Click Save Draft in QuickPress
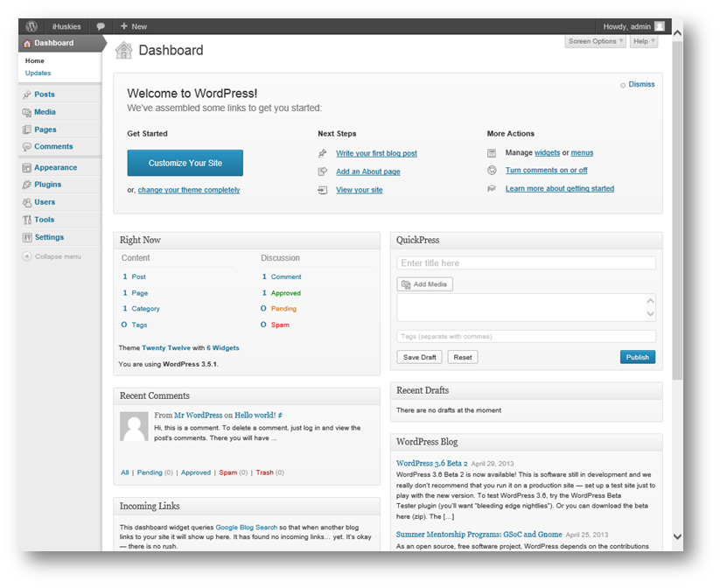Viewport: 720px width, 588px height. 419,357
